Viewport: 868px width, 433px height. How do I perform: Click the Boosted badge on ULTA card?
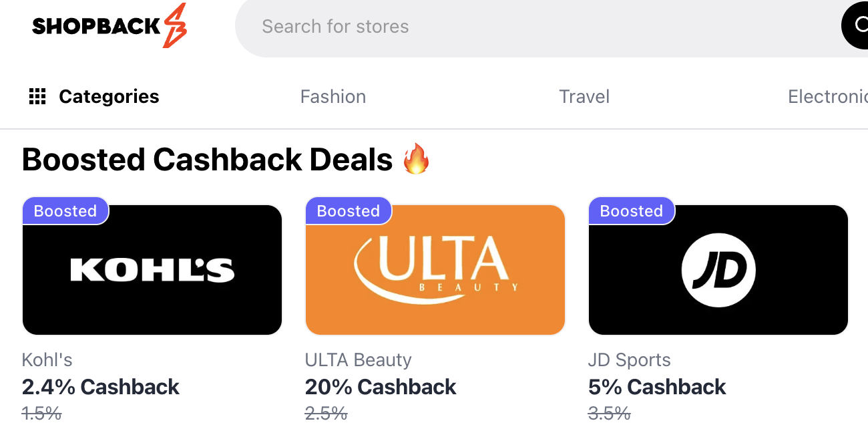coord(349,211)
